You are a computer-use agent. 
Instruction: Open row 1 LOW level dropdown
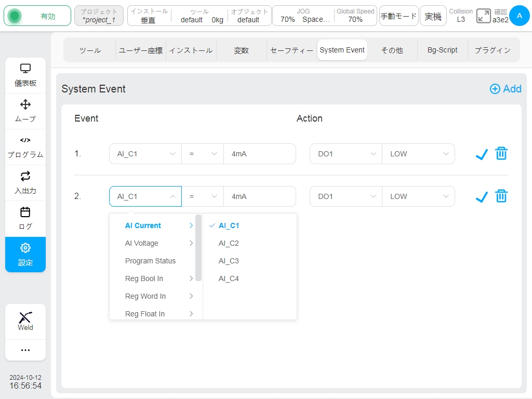coord(418,154)
